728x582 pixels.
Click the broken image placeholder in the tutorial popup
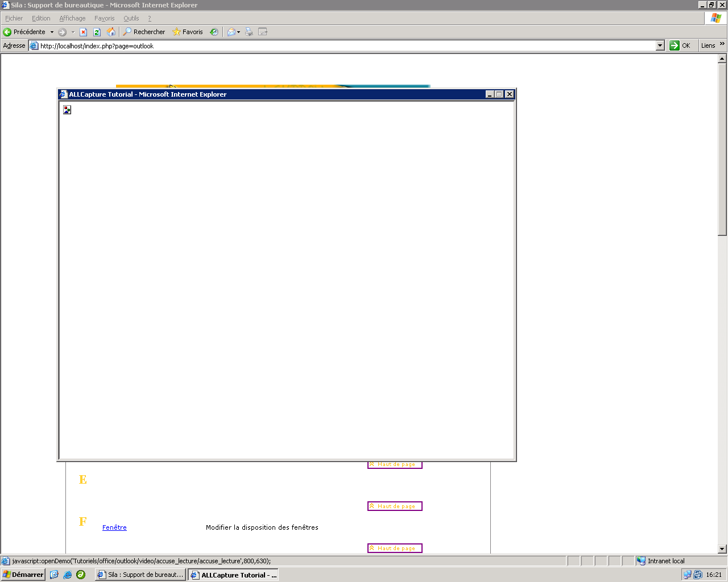[x=67, y=110]
